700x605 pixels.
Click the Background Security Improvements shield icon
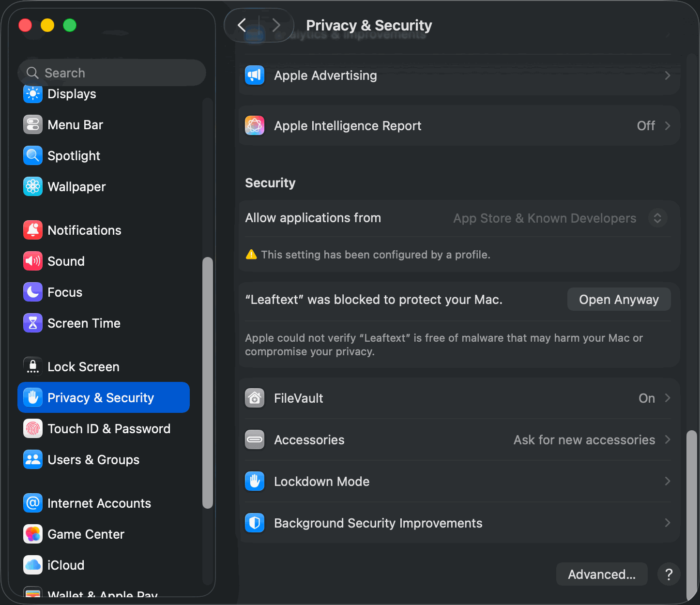(x=255, y=523)
